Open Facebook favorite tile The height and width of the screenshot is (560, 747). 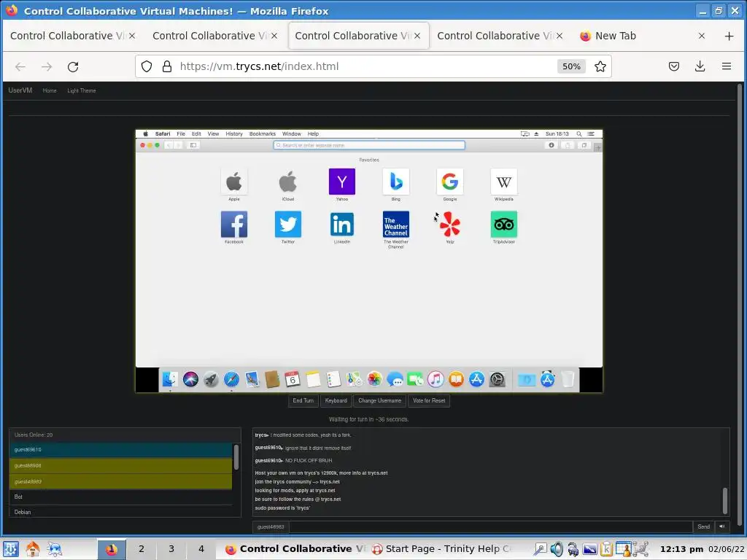tap(234, 225)
